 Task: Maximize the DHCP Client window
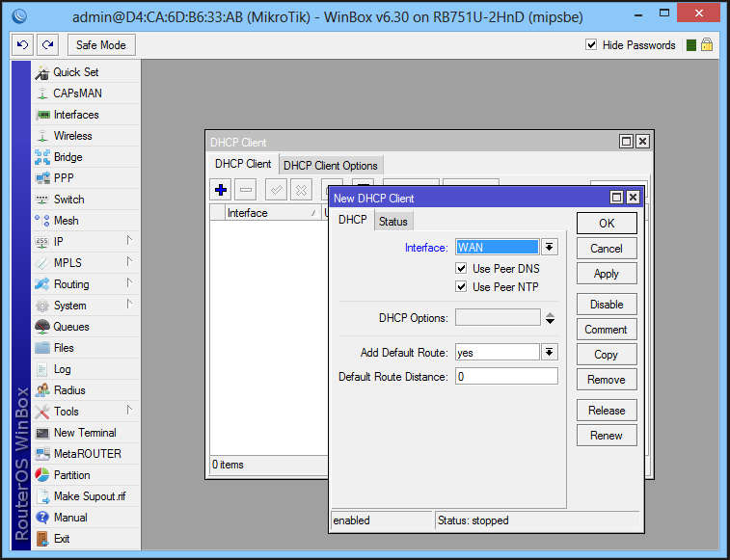pyautogui.click(x=626, y=142)
